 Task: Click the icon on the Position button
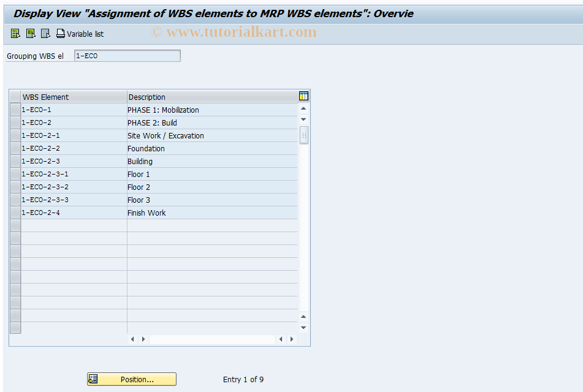[93, 379]
